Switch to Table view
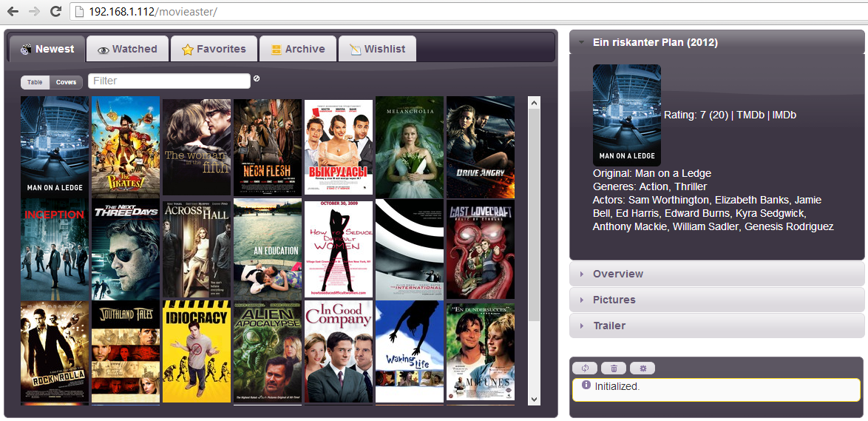Image resolution: width=868 pixels, height=421 pixels. tap(35, 82)
